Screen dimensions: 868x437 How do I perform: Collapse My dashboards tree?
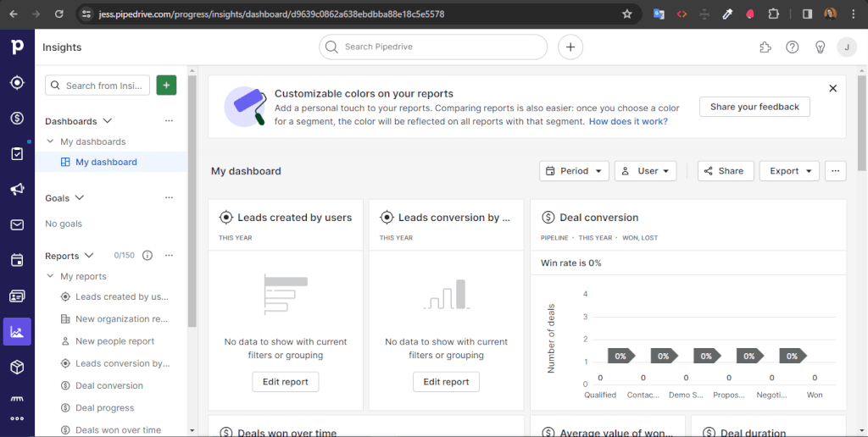50,141
